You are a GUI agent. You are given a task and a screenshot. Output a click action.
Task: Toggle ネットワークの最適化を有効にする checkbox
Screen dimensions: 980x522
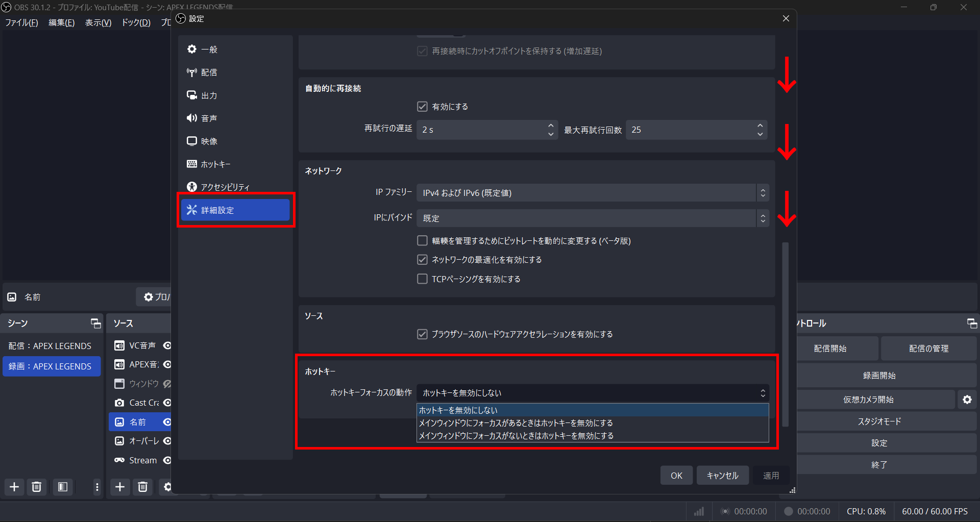(x=422, y=260)
